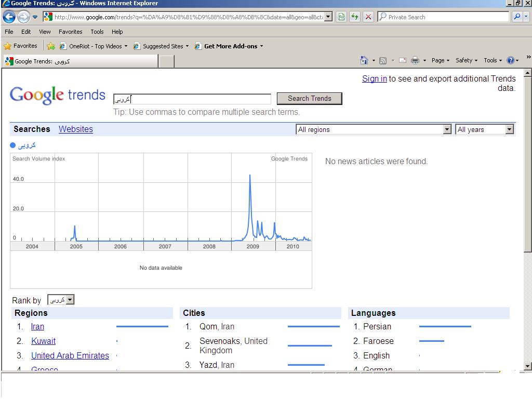This screenshot has width=532, height=399.
Task: Open the Websites link
Action: tap(76, 129)
